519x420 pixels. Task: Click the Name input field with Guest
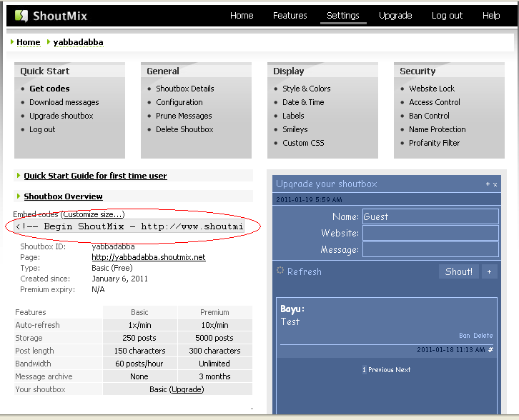pos(430,216)
